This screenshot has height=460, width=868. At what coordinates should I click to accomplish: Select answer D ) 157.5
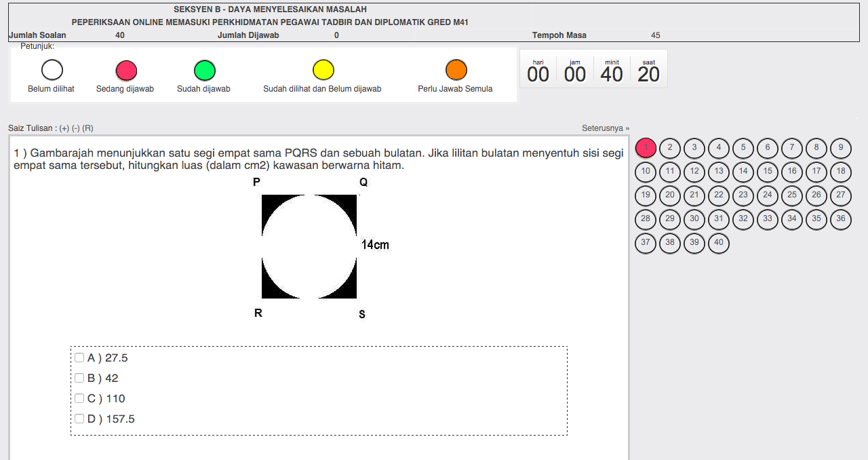click(79, 419)
